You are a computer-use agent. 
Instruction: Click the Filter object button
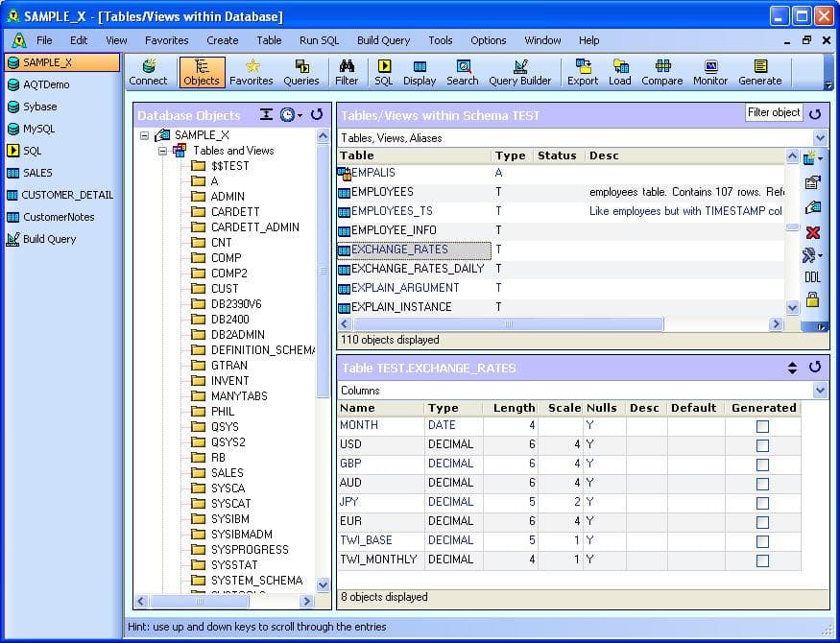(774, 112)
